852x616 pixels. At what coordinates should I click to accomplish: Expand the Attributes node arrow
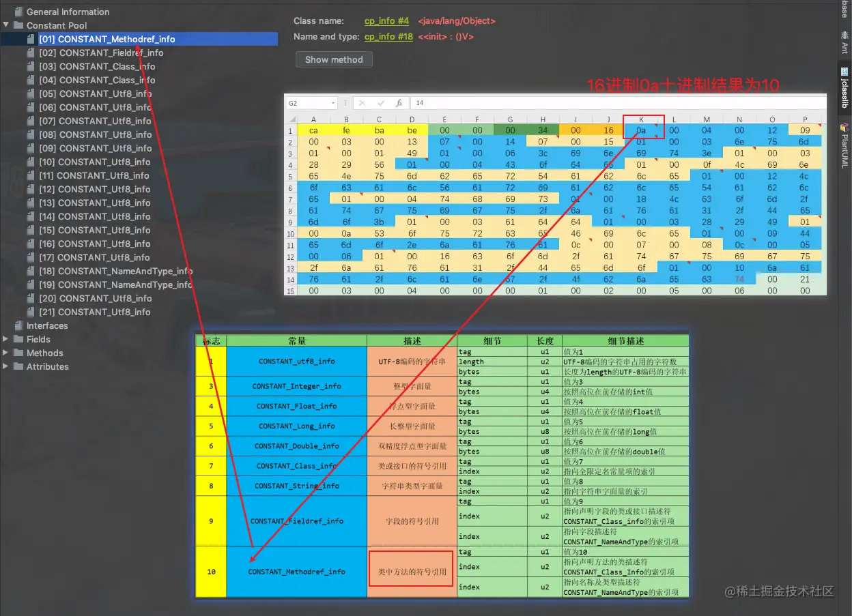pyautogui.click(x=6, y=366)
